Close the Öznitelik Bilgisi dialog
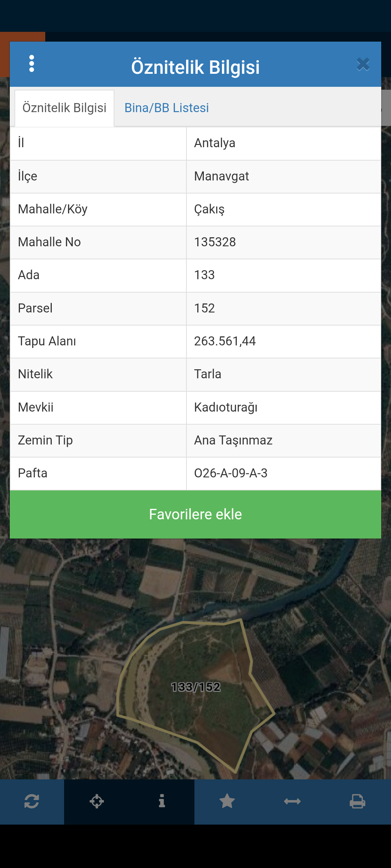The width and height of the screenshot is (391, 868). tap(363, 64)
